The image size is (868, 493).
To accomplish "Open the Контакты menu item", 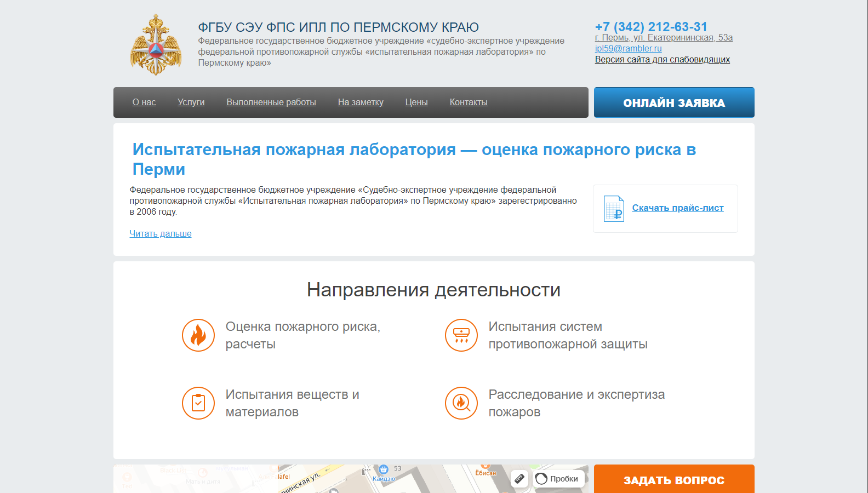I will coord(469,102).
